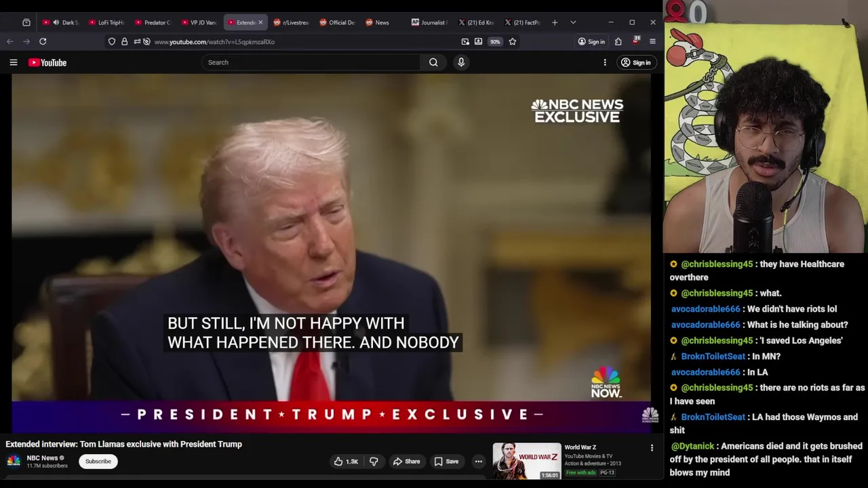
Task: Switch to Dark S tab
Action: coord(60,22)
